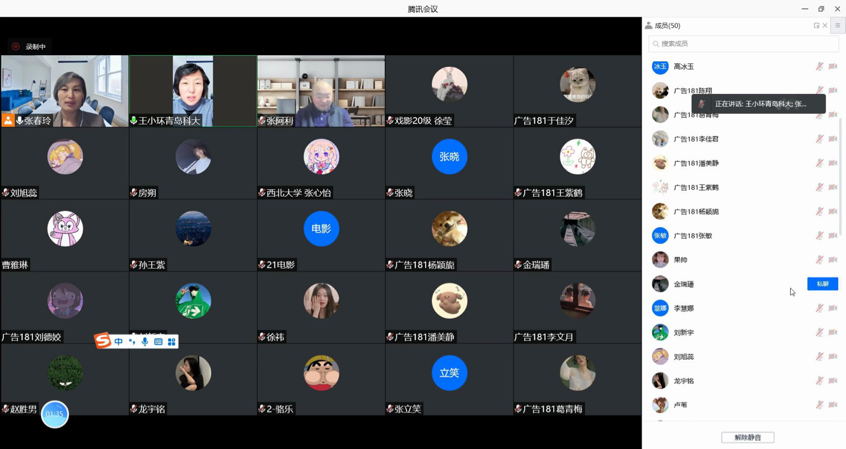Click the blue button beside 金瑞珊
The image size is (846, 449).
tap(822, 284)
